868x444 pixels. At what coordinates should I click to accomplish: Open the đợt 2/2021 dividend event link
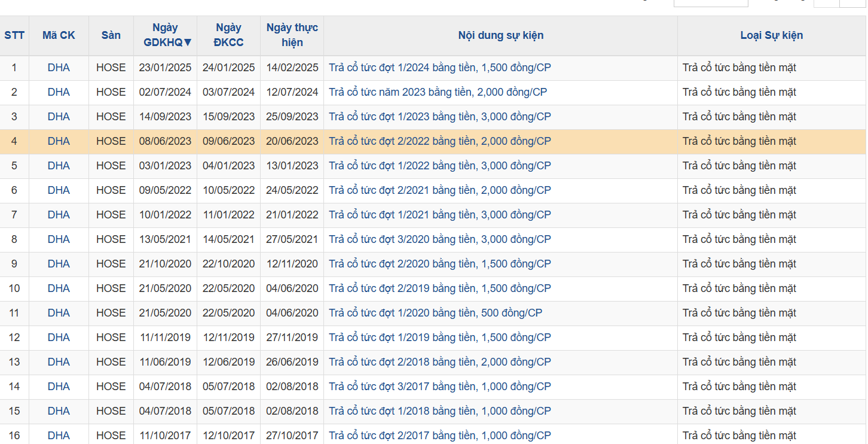(x=439, y=191)
